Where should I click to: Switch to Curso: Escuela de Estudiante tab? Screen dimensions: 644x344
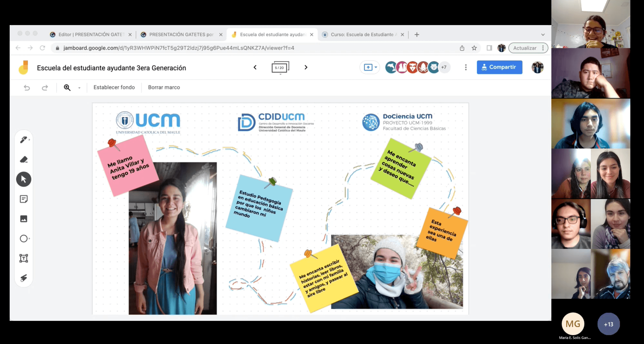pos(362,34)
